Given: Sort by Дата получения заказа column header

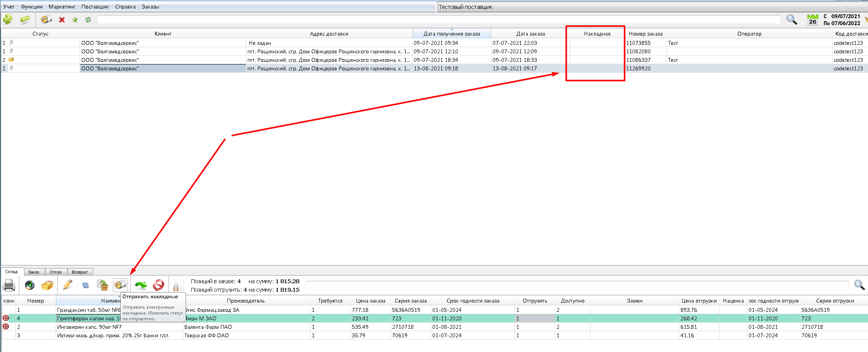Looking at the screenshot, I should (452, 34).
